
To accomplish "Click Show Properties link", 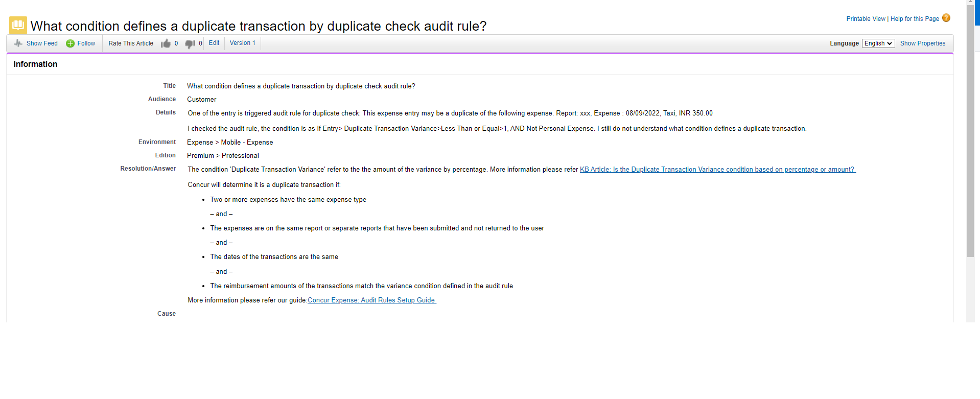I will 923,43.
